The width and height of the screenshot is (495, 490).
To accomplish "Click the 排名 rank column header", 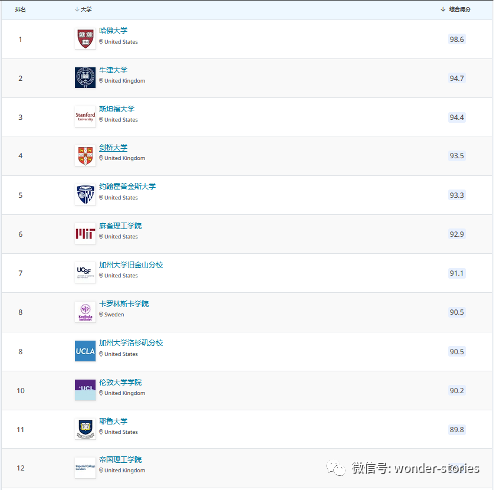I will (20, 10).
